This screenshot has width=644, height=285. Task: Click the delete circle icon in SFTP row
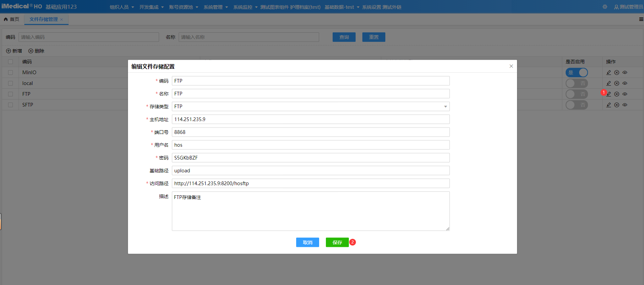click(617, 105)
